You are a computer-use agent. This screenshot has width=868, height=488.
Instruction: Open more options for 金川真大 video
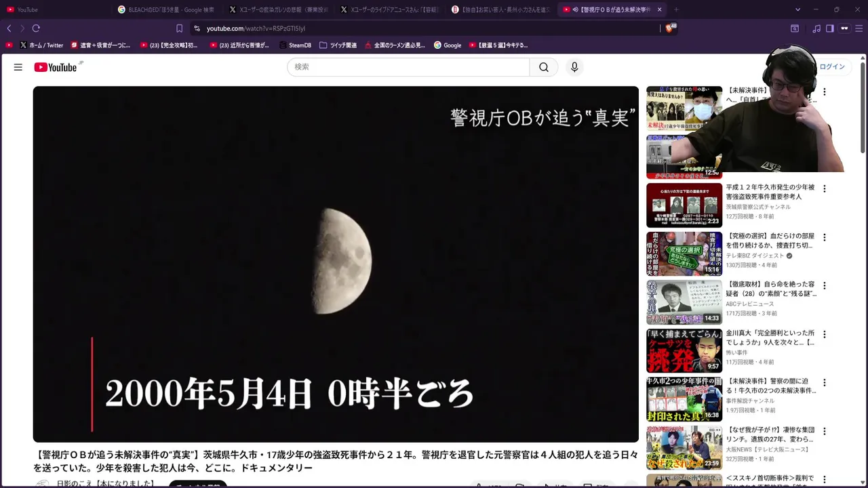coord(825,334)
